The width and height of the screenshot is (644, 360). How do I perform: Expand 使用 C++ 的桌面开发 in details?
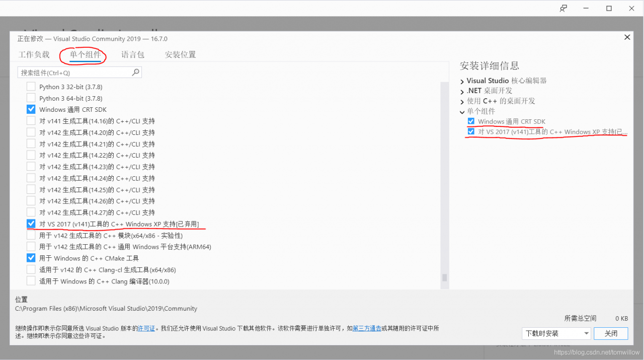(x=462, y=101)
